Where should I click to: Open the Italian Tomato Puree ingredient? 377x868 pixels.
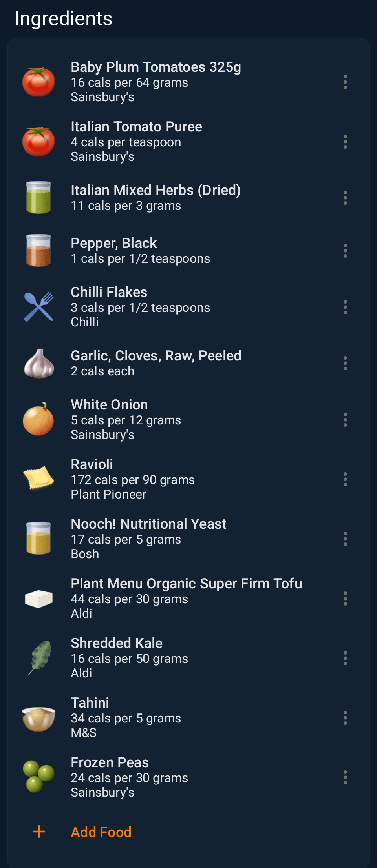click(136, 141)
